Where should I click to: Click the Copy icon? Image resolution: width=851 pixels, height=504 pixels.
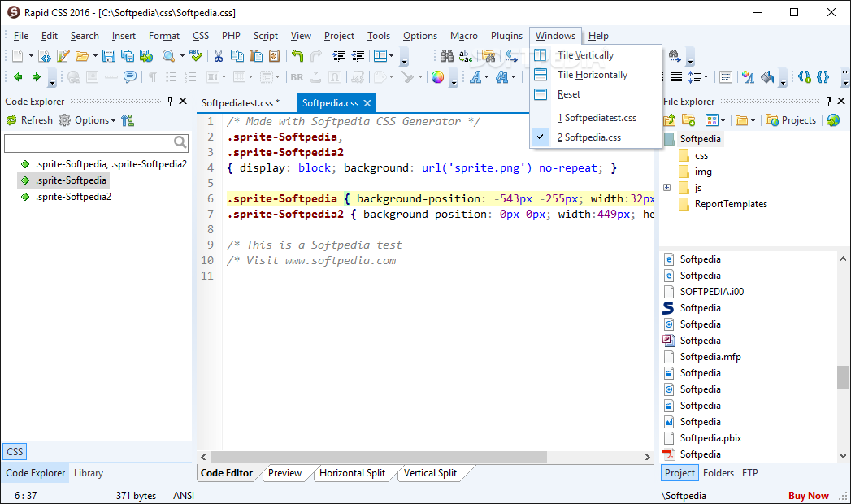(x=237, y=56)
